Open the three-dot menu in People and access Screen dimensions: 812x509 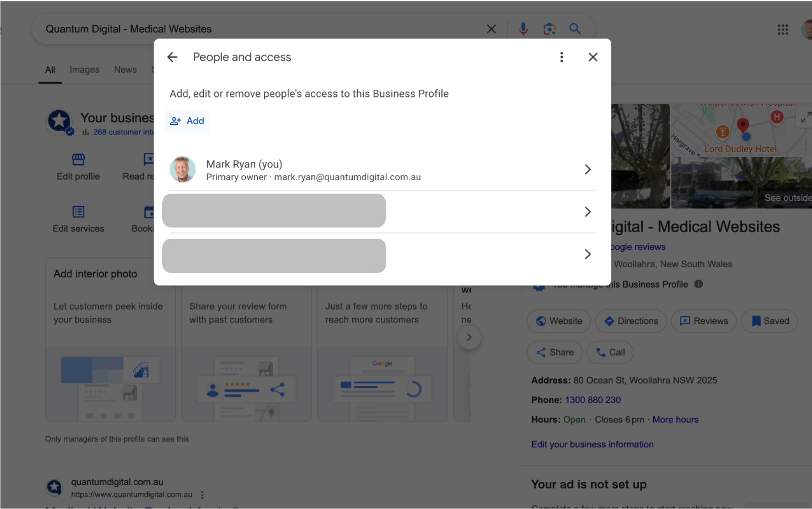(x=561, y=57)
